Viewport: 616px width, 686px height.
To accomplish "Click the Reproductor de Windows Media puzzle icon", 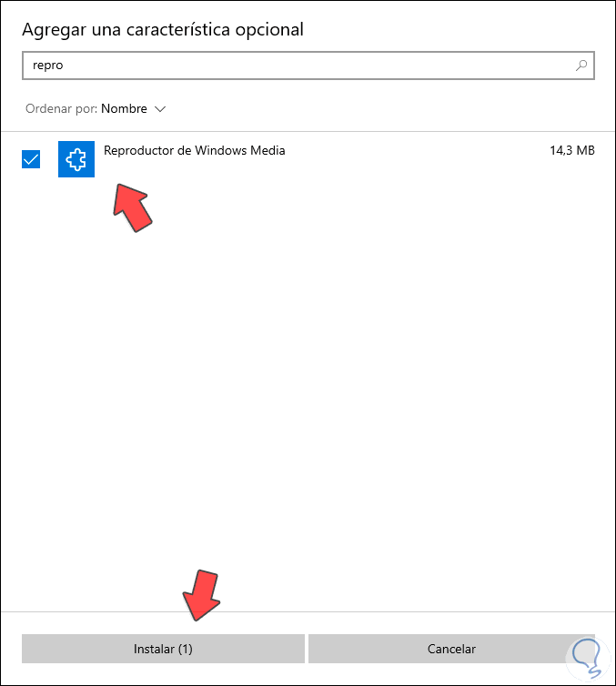I will (76, 159).
